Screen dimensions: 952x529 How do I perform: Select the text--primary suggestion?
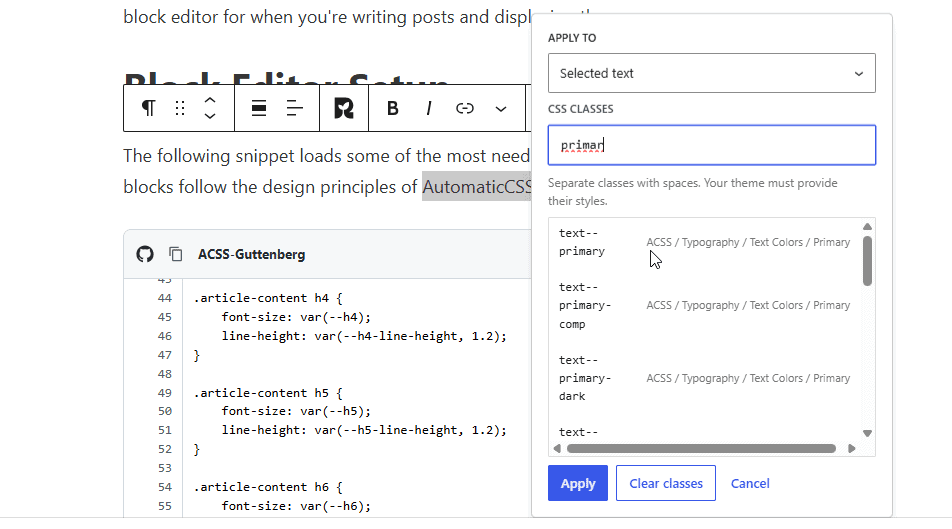coord(704,242)
